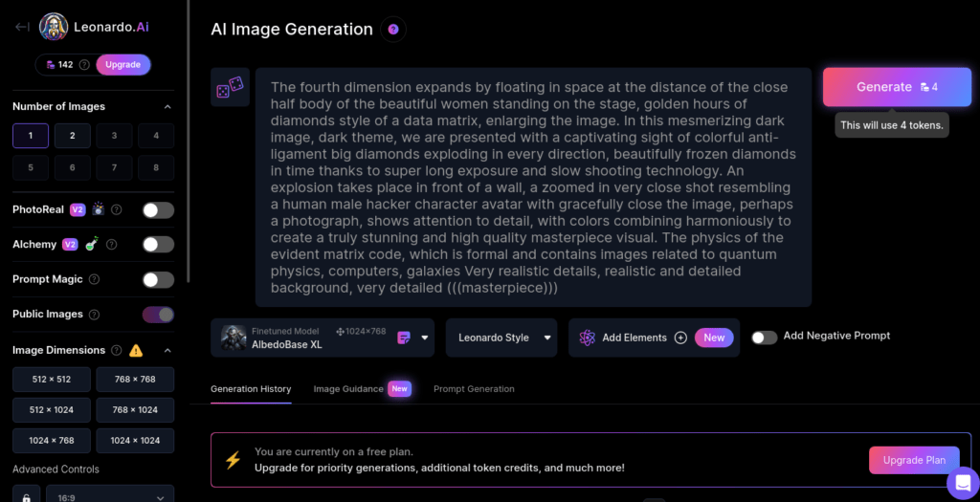Open the Leonardo.Ai profile avatar
Viewport: 980px width, 502px height.
54,27
